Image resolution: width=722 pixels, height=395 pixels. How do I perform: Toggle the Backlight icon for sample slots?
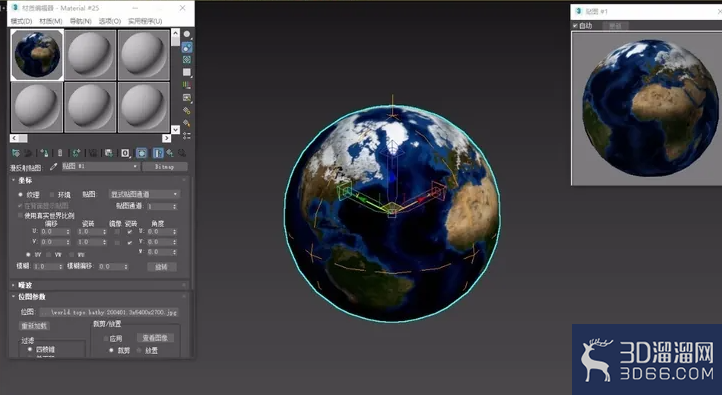(x=187, y=47)
